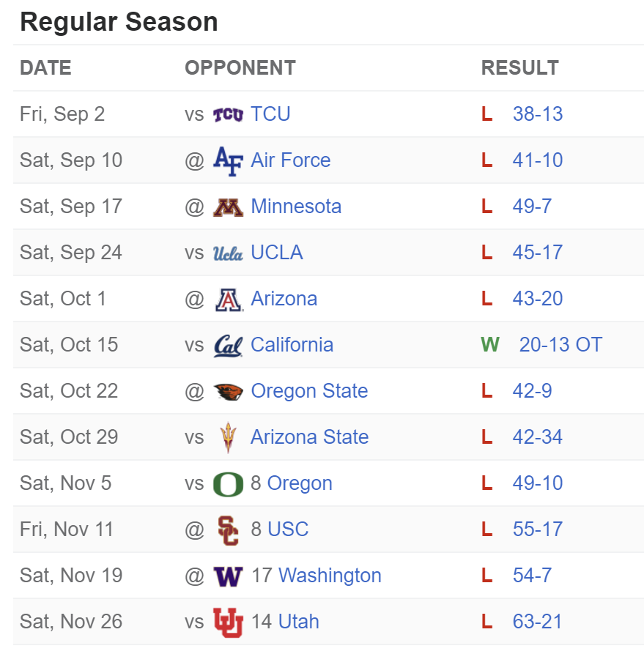Click the Cal script logo
644x654 pixels.
(228, 346)
